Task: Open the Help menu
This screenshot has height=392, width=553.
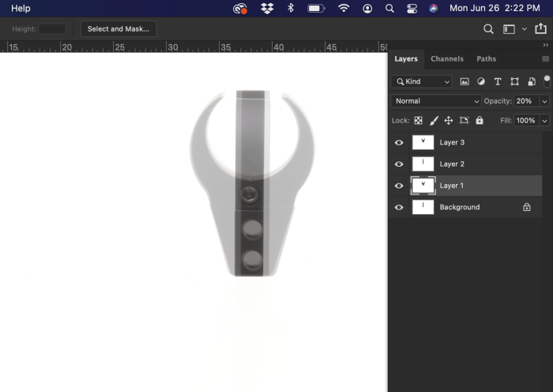Action: 21,8
